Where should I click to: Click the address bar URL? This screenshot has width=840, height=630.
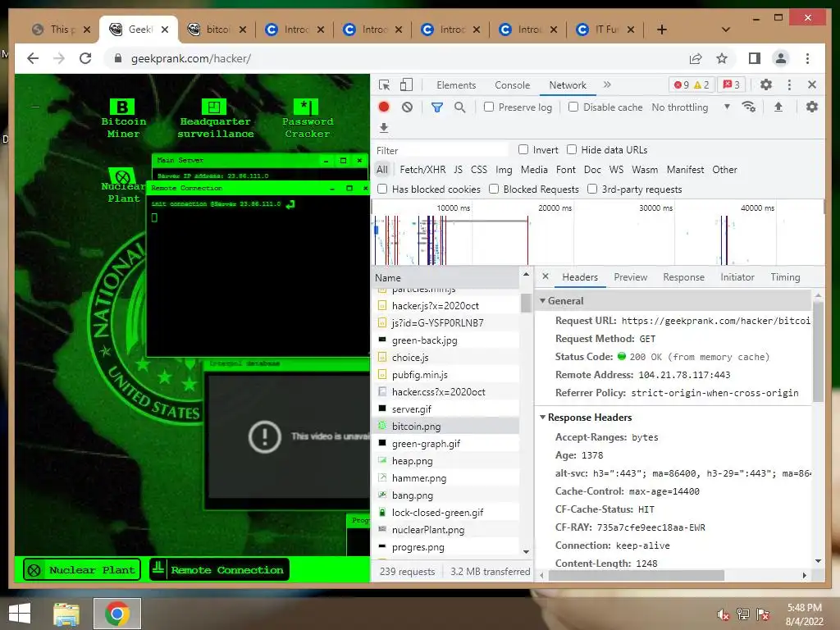[190, 58]
